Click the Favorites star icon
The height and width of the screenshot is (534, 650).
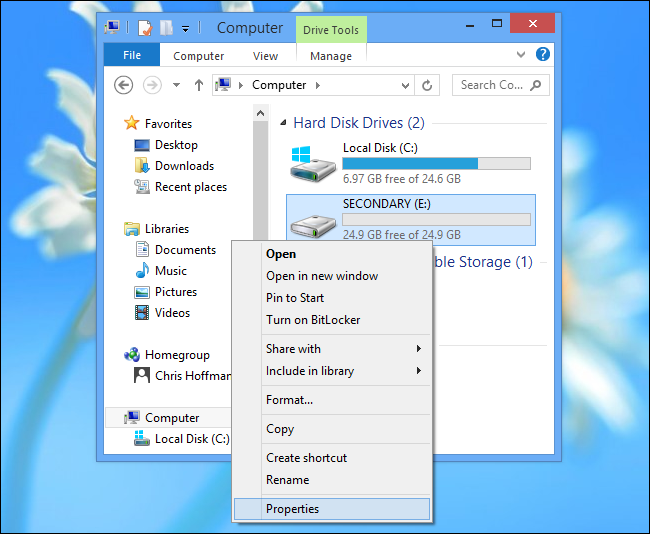[x=131, y=123]
